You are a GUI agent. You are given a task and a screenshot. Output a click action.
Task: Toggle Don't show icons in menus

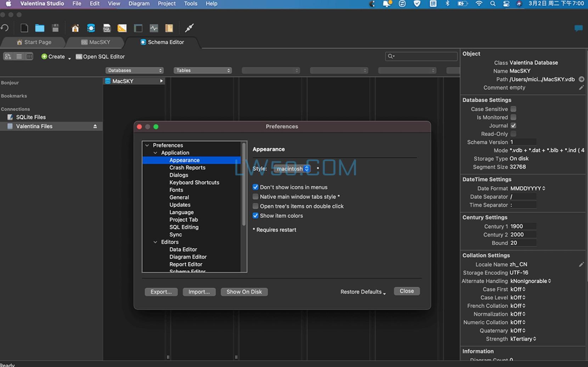(255, 187)
